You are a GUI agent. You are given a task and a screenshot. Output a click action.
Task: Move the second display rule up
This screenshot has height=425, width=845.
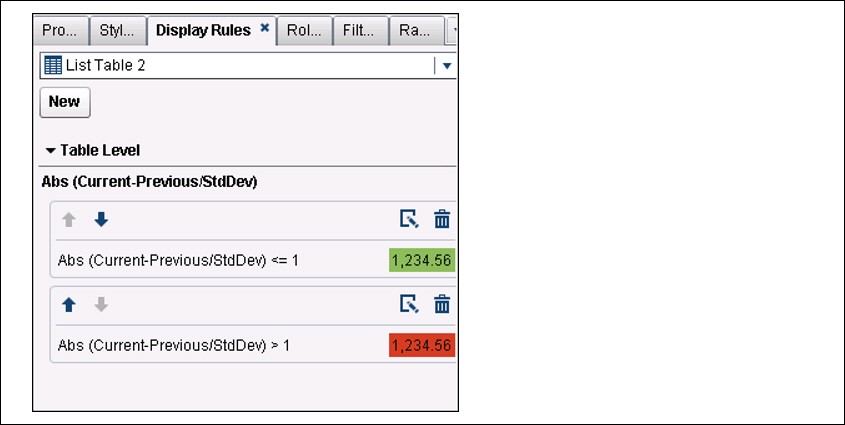68,304
